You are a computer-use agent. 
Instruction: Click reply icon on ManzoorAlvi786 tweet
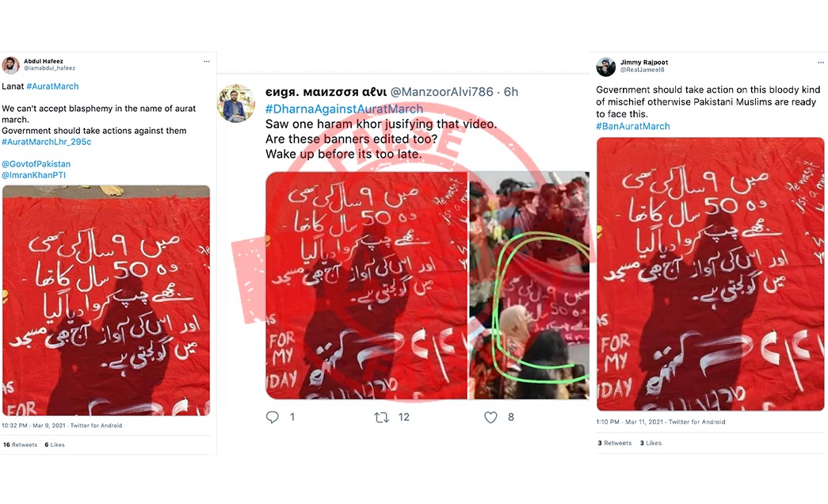[272, 418]
